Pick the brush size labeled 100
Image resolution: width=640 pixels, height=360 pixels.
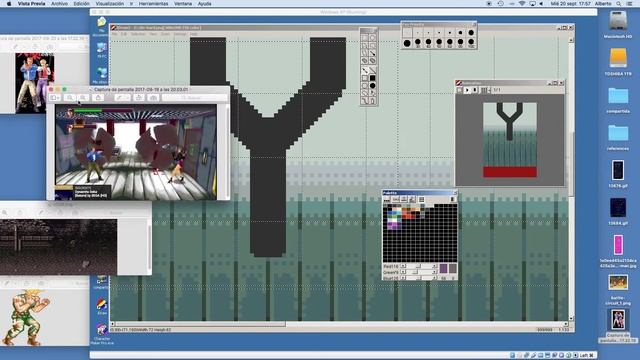coord(471,42)
